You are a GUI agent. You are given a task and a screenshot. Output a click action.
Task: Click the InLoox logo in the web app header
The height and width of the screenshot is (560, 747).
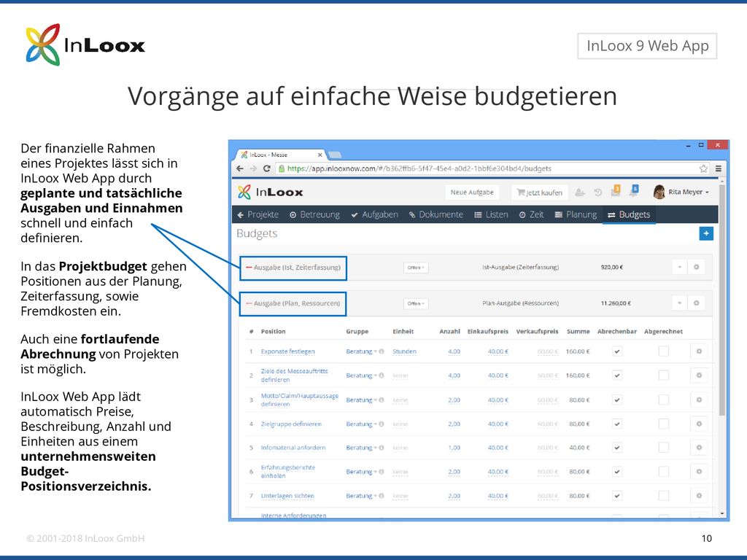(x=271, y=192)
